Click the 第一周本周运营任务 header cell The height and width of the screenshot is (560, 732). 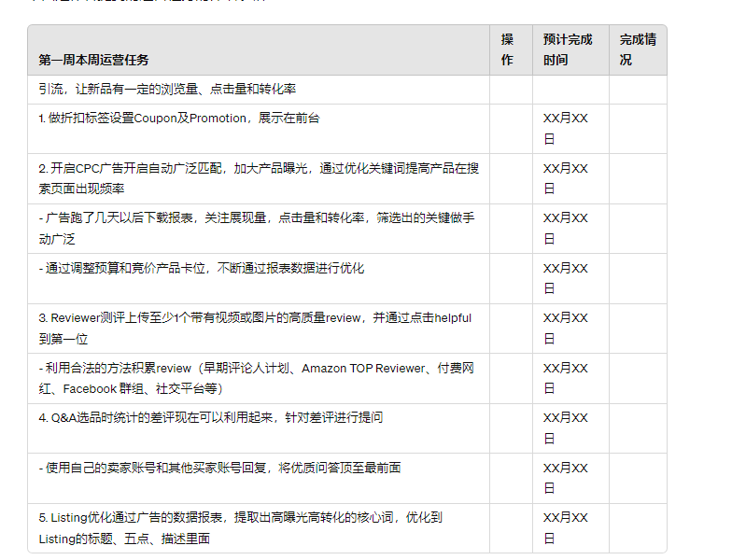tap(93, 60)
